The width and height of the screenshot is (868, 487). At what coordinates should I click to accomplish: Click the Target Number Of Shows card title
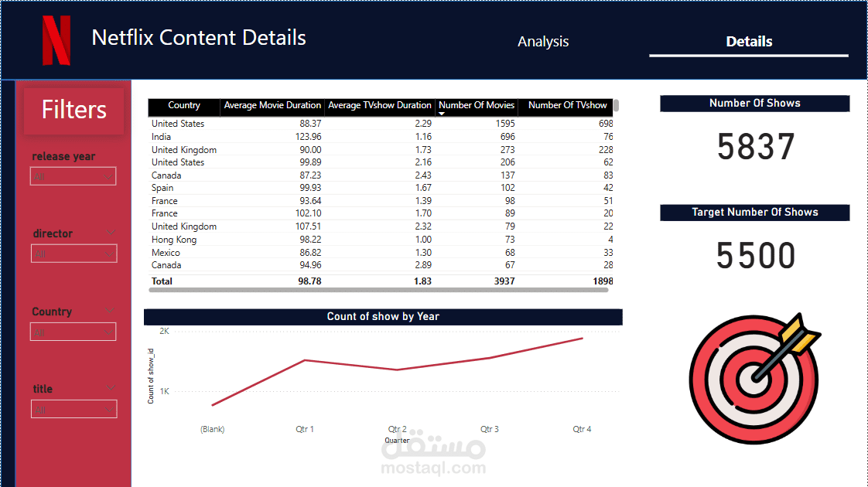click(754, 213)
